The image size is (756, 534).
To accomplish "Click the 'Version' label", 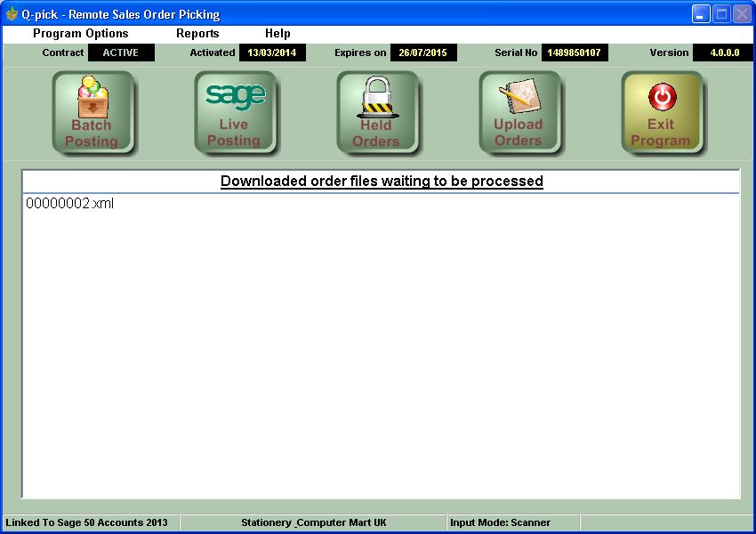I will [x=669, y=53].
